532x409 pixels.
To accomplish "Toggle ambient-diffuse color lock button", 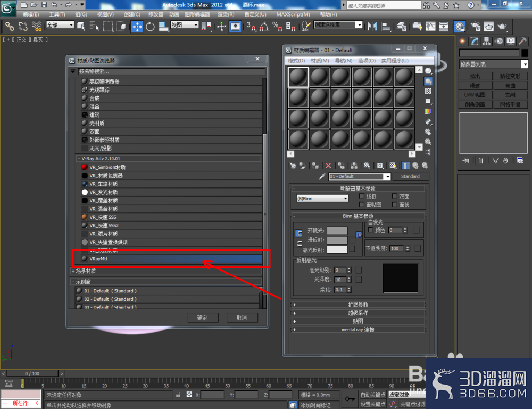I will (298, 233).
